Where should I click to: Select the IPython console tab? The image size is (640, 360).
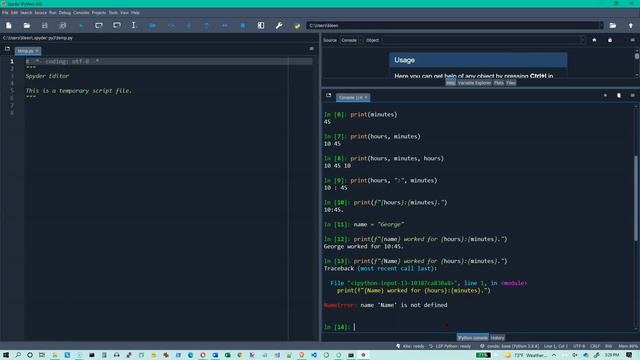point(472,338)
